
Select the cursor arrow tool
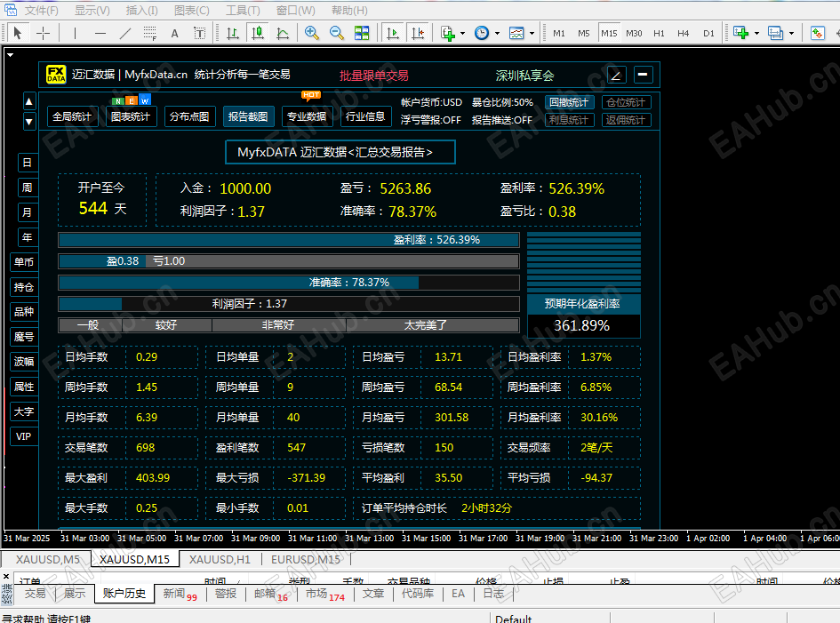pyautogui.click(x=17, y=33)
